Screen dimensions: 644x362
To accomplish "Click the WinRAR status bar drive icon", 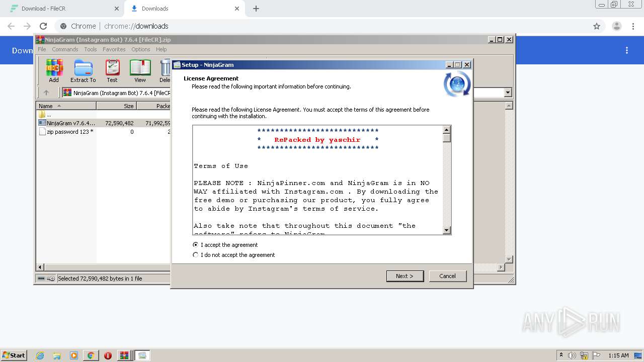I will pos(42,278).
